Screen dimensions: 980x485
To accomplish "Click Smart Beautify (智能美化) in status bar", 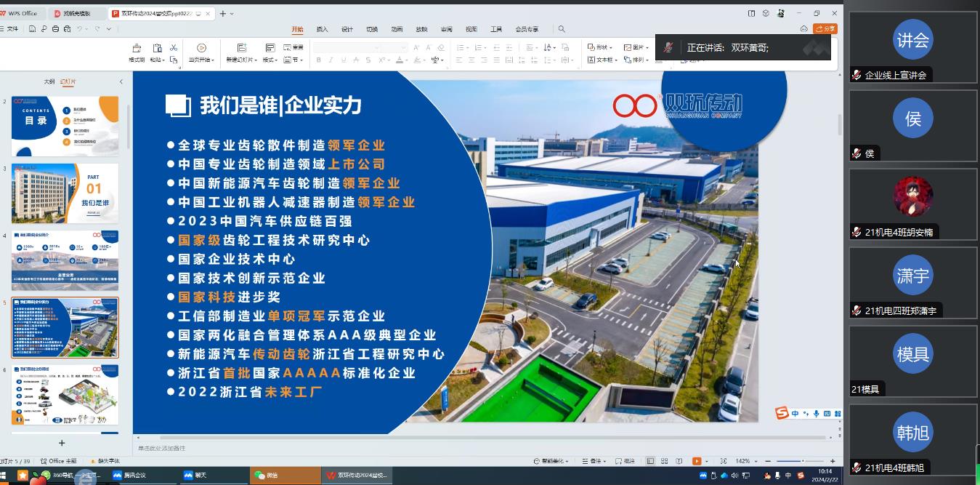I will pos(549,461).
